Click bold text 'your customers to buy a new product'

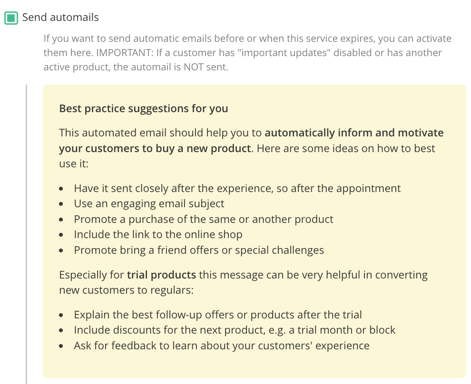tap(155, 148)
